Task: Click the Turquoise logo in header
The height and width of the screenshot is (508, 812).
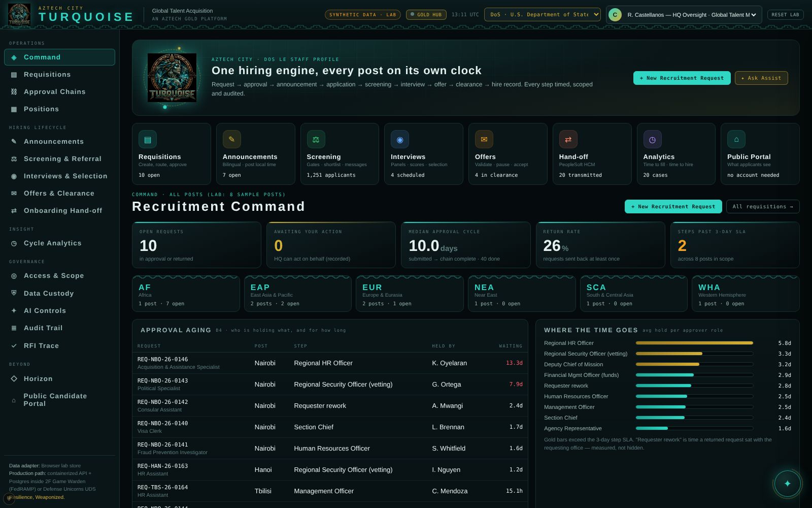Action: [x=19, y=14]
